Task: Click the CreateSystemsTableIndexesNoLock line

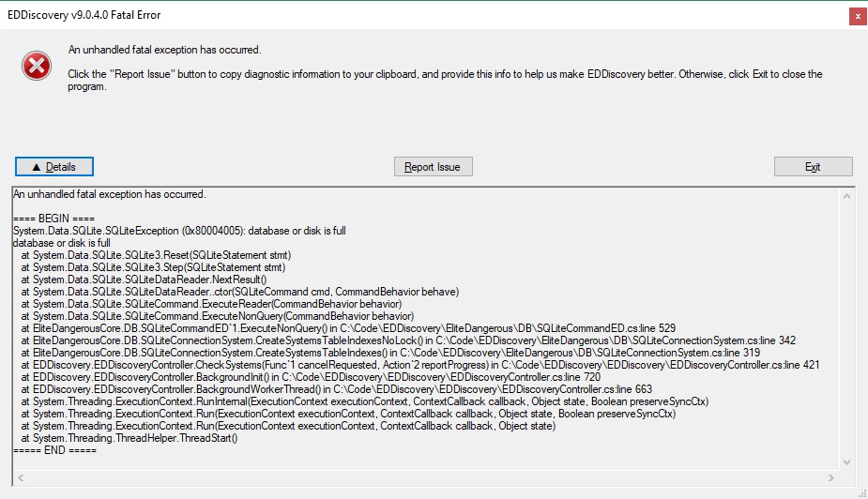Action: coord(408,340)
